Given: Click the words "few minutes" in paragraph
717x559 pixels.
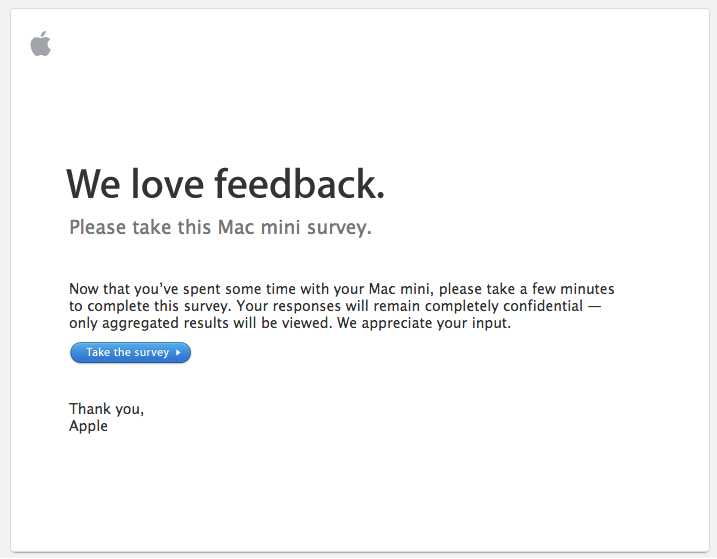Looking at the screenshot, I should (573, 289).
